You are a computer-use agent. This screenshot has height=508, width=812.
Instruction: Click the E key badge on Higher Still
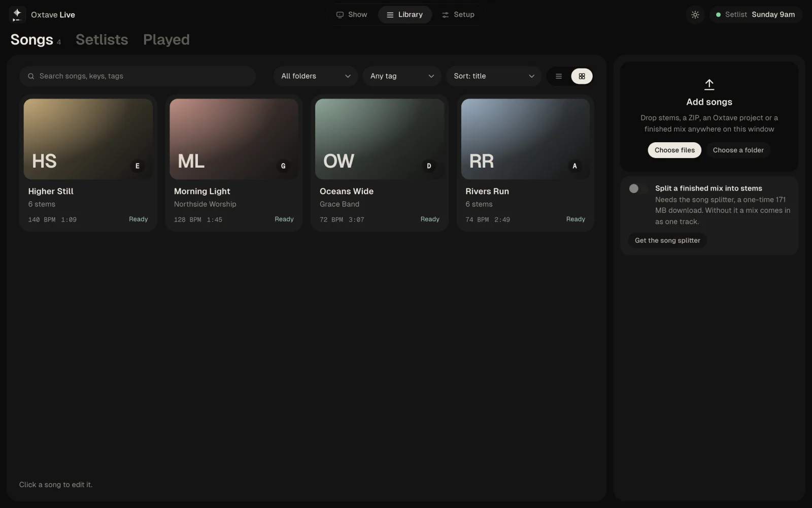pos(138,166)
